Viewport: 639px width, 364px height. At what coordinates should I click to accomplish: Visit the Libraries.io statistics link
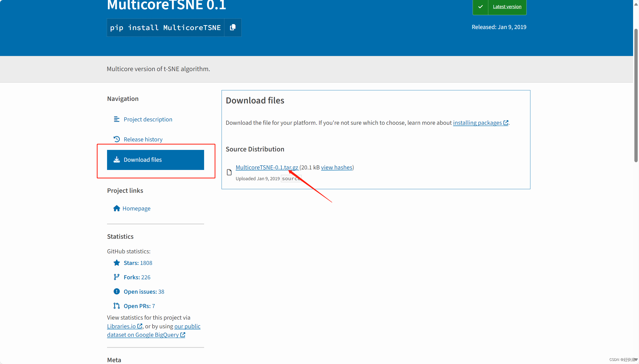tap(122, 326)
